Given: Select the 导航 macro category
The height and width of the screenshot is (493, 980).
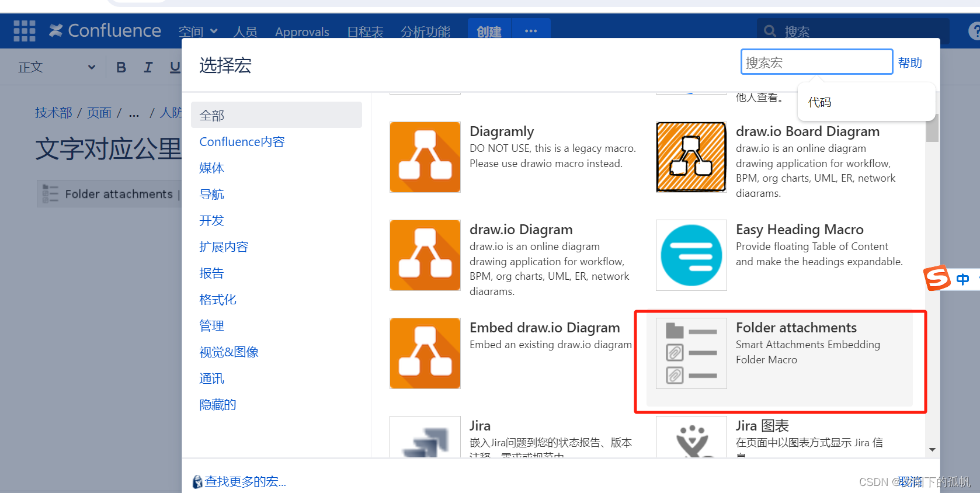Looking at the screenshot, I should tap(211, 195).
